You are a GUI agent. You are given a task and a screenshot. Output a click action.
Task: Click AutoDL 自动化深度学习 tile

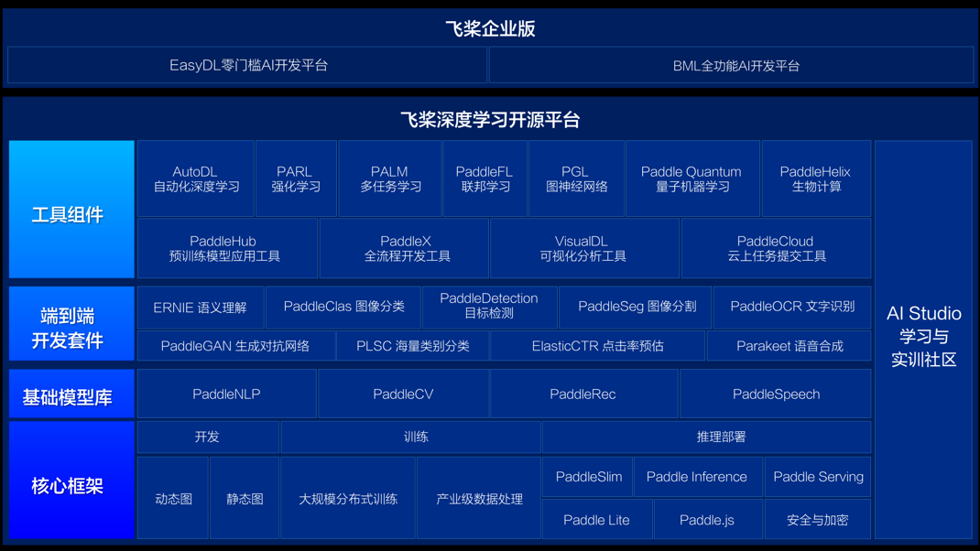[196, 178]
